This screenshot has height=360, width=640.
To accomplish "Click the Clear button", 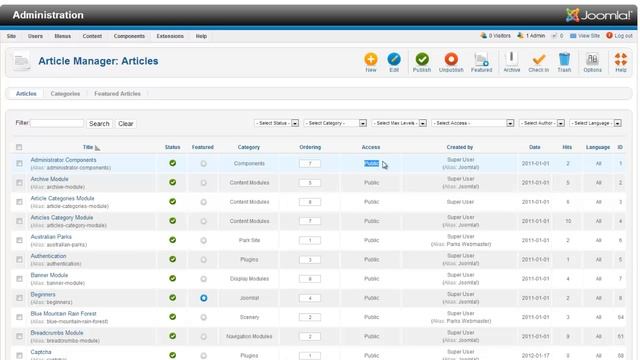I will click(x=126, y=123).
